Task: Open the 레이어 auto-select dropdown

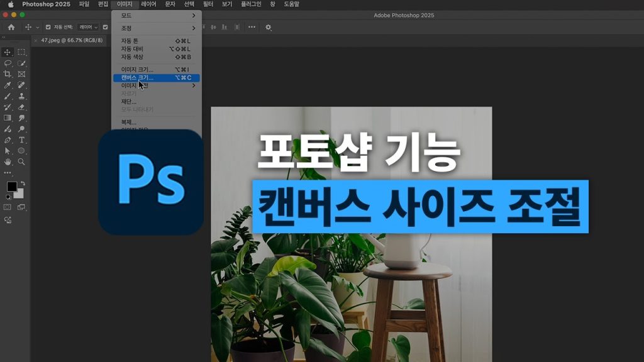Action: (88, 27)
